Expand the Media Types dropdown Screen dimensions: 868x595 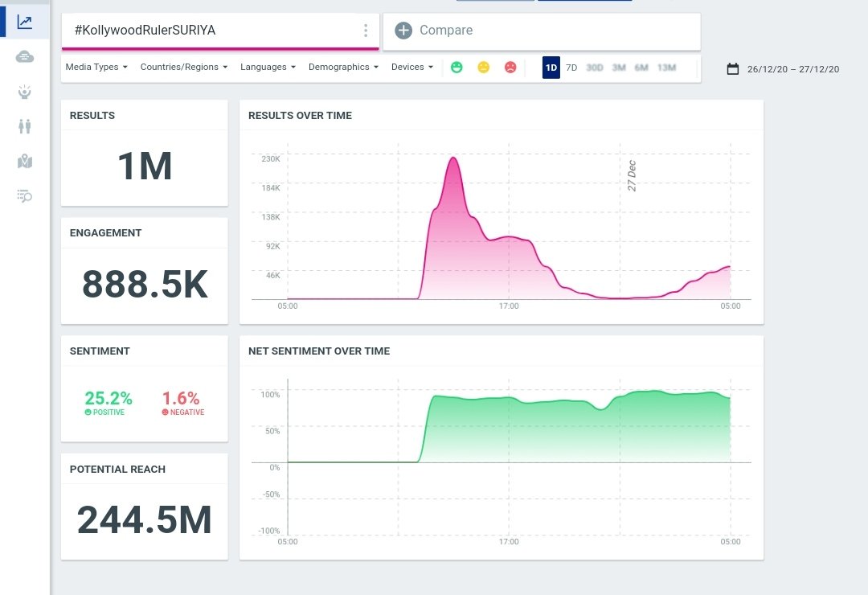coord(96,67)
